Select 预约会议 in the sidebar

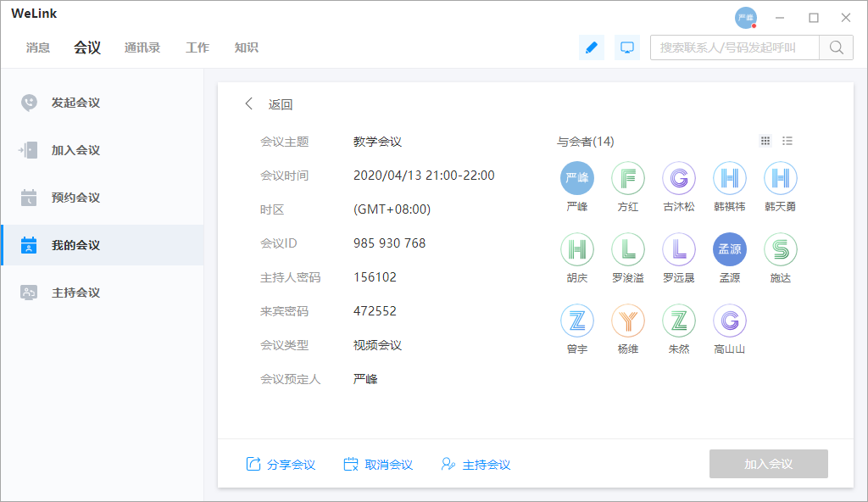(75, 198)
